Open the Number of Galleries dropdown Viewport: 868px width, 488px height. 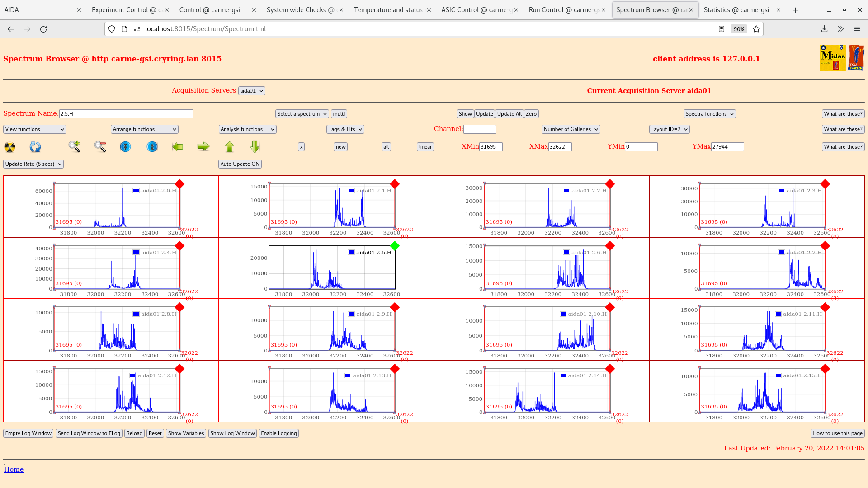pyautogui.click(x=571, y=129)
